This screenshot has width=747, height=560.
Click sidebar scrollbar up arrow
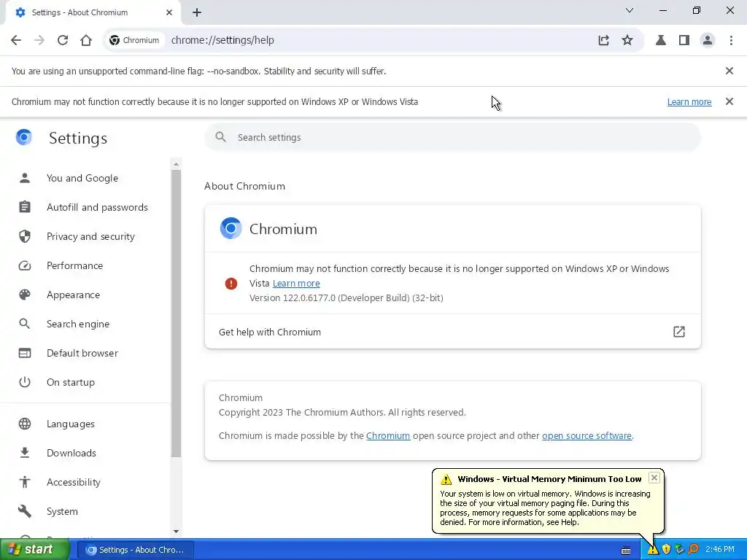click(x=177, y=164)
